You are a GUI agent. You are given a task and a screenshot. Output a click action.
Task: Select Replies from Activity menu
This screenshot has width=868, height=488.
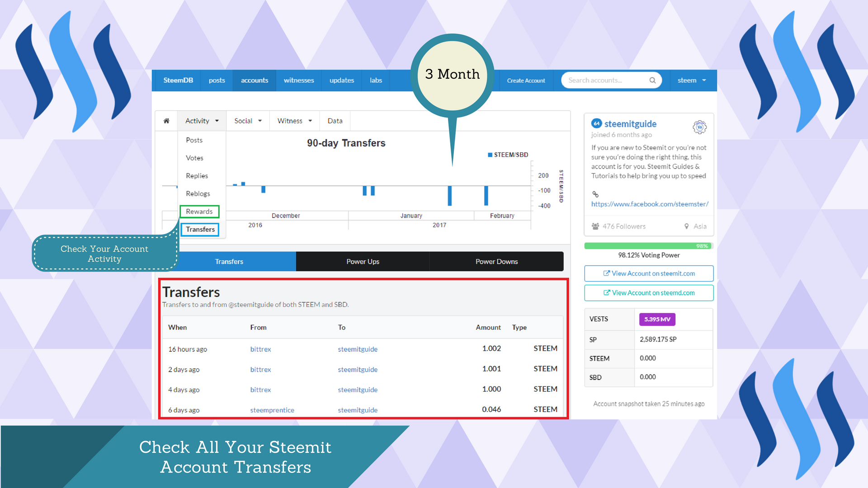pos(197,176)
